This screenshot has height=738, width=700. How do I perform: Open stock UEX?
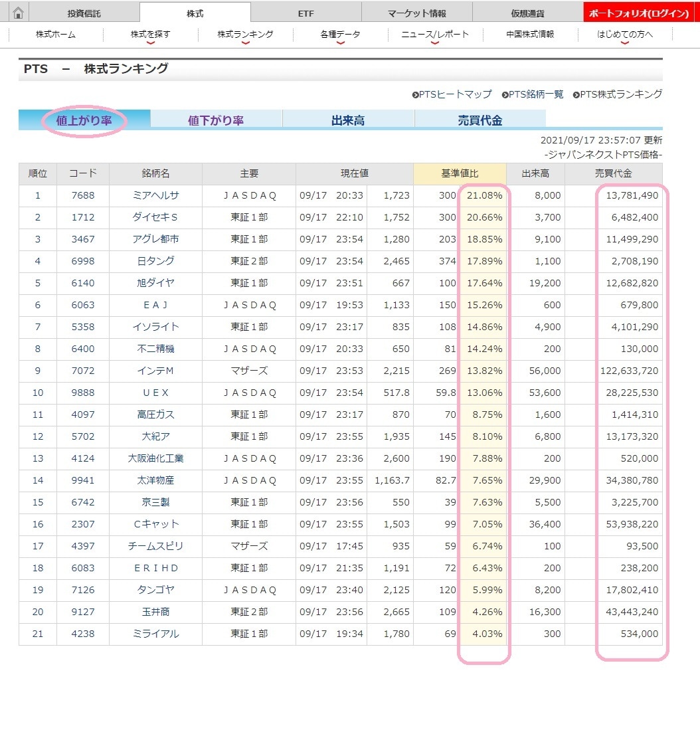pos(155,393)
